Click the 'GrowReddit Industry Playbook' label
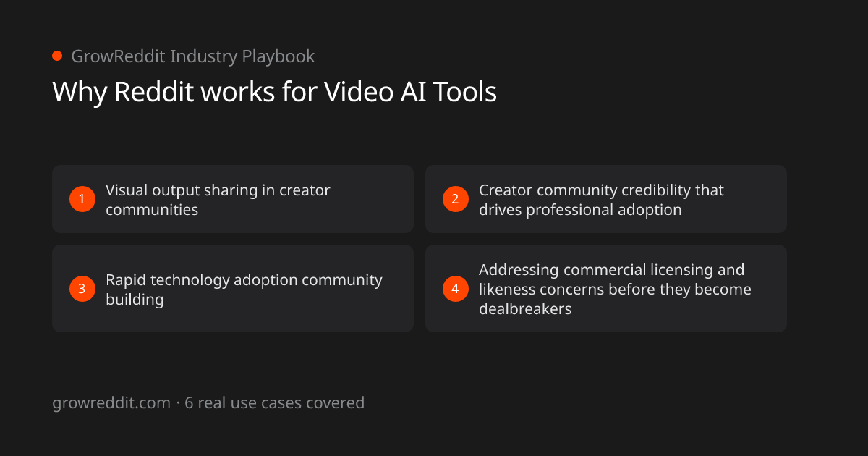The height and width of the screenshot is (456, 868). pyautogui.click(x=192, y=56)
